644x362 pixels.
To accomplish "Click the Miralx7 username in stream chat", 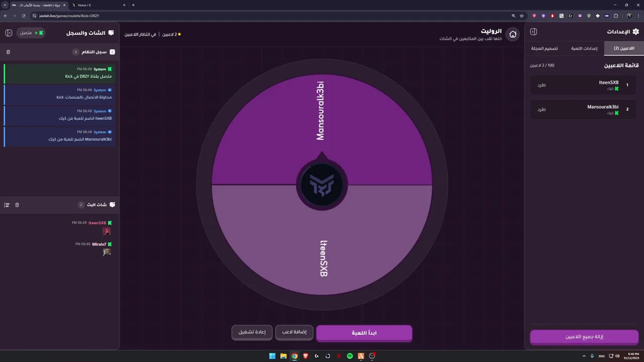I will (x=99, y=244).
